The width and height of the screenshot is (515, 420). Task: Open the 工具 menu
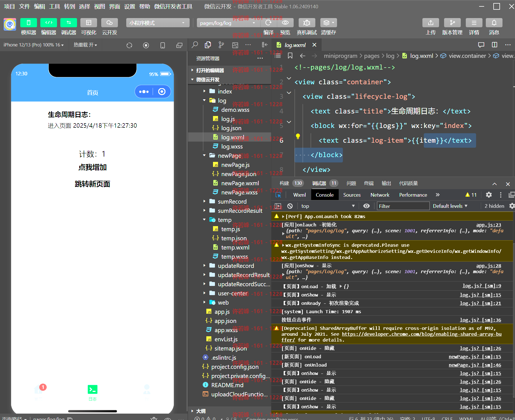(55, 6)
